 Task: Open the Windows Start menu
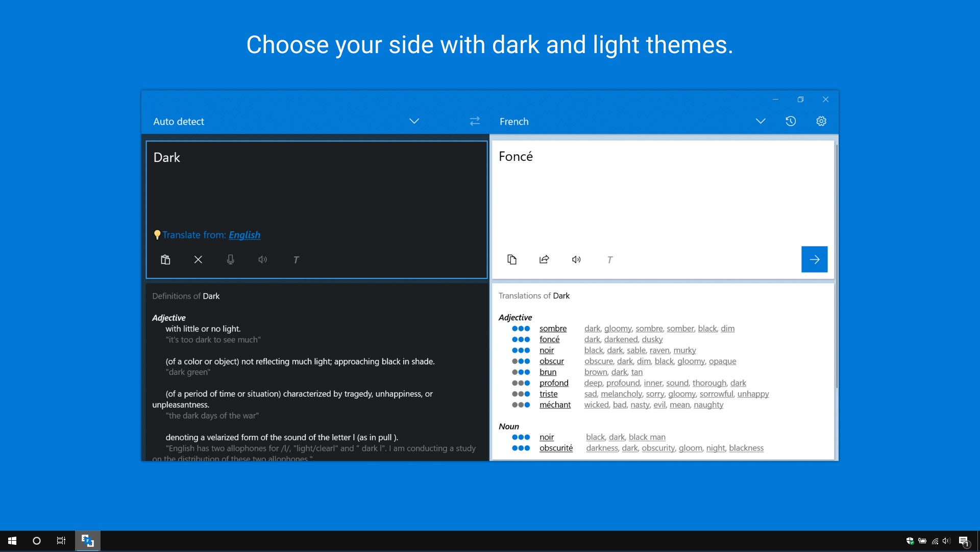tap(11, 541)
